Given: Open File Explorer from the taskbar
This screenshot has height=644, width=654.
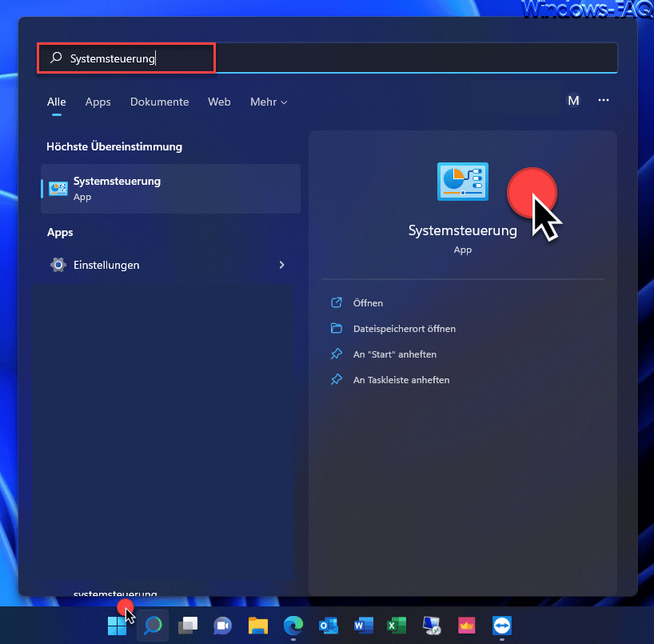Looking at the screenshot, I should [x=257, y=626].
